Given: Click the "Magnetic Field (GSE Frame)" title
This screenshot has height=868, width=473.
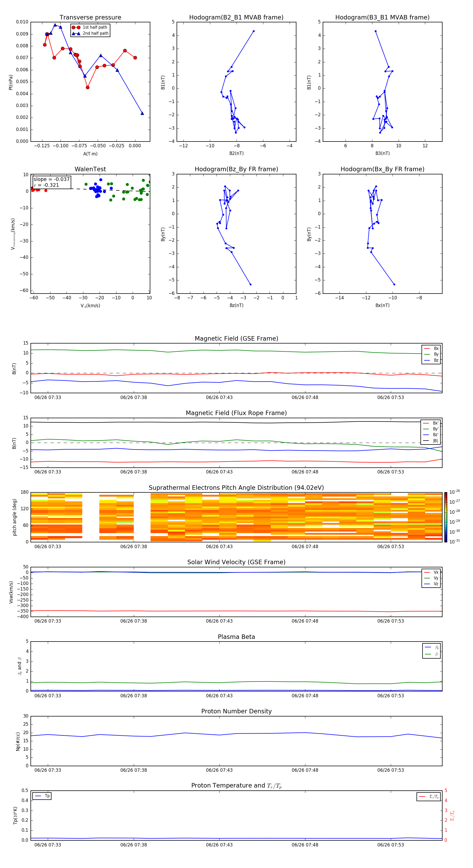Looking at the screenshot, I should 236,339.
